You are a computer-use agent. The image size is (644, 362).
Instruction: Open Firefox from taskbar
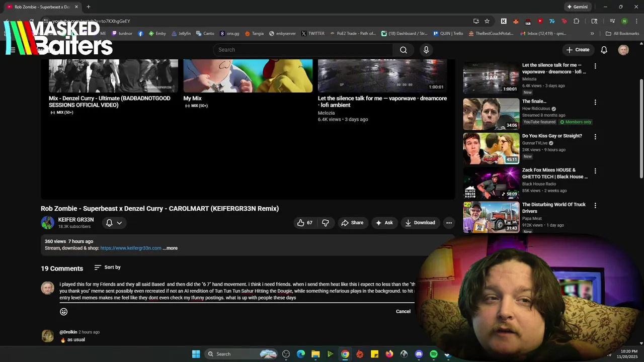tap(389, 354)
